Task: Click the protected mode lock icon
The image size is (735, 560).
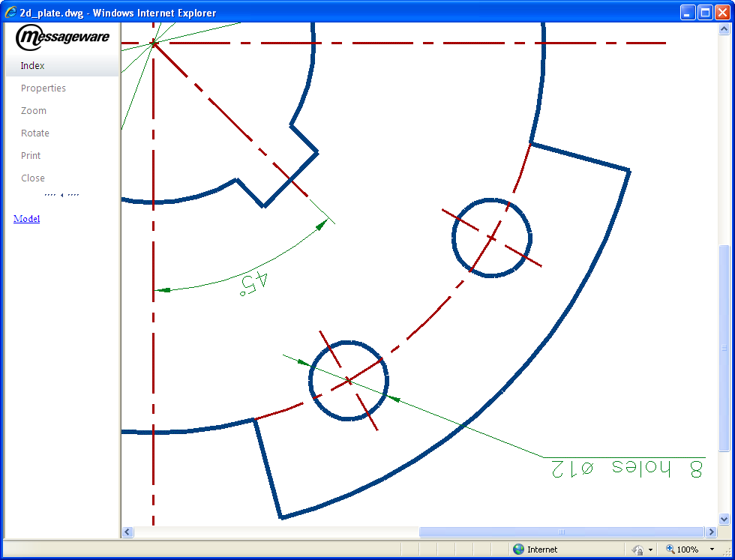Action: coord(637,550)
